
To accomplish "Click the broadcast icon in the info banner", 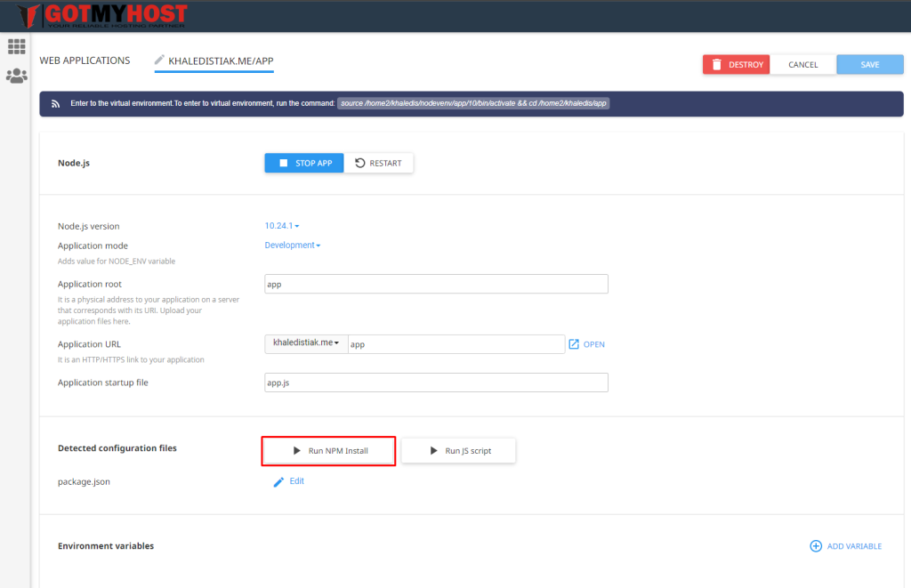I will [55, 103].
